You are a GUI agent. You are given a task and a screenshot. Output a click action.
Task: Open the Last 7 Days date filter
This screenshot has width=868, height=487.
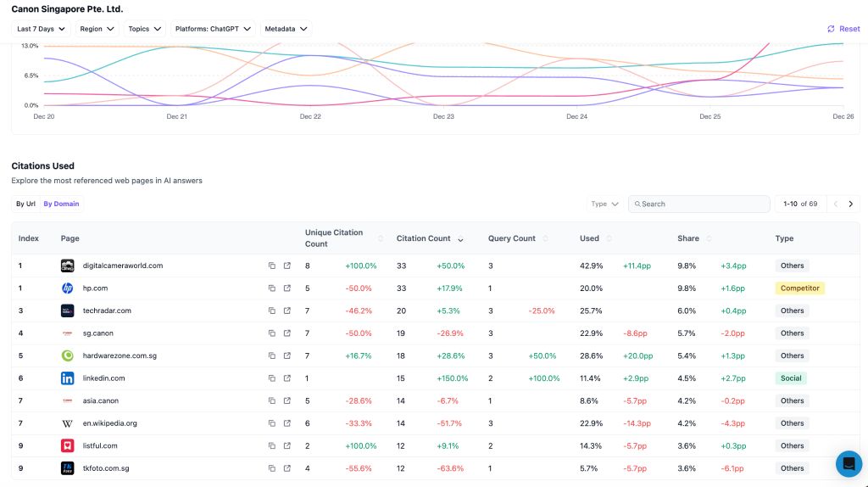pyautogui.click(x=41, y=29)
